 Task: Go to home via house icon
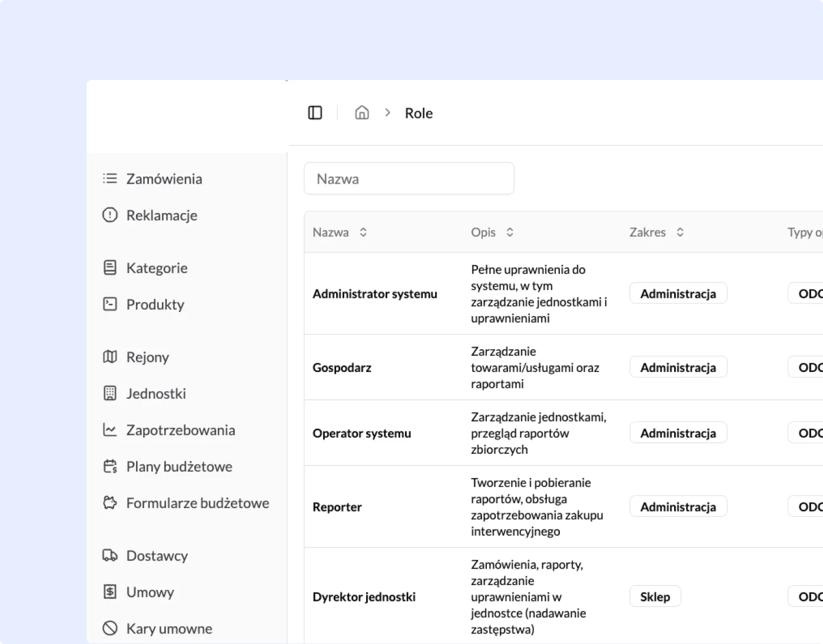[x=362, y=112]
